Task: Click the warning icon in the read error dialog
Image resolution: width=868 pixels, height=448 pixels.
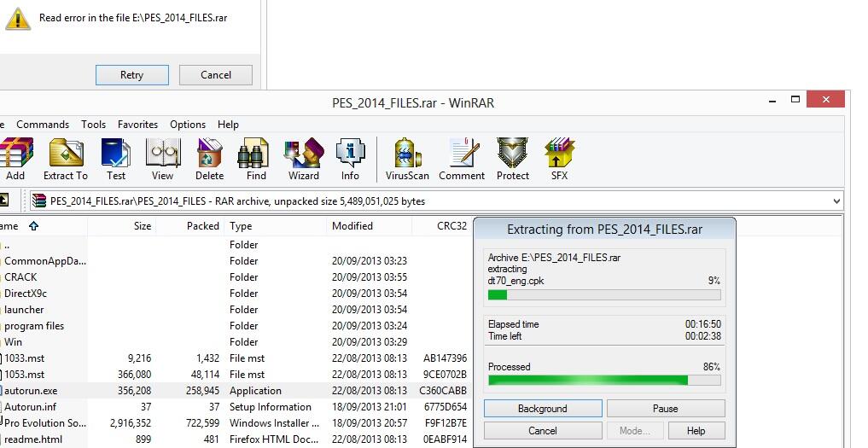Action: pyautogui.click(x=18, y=18)
